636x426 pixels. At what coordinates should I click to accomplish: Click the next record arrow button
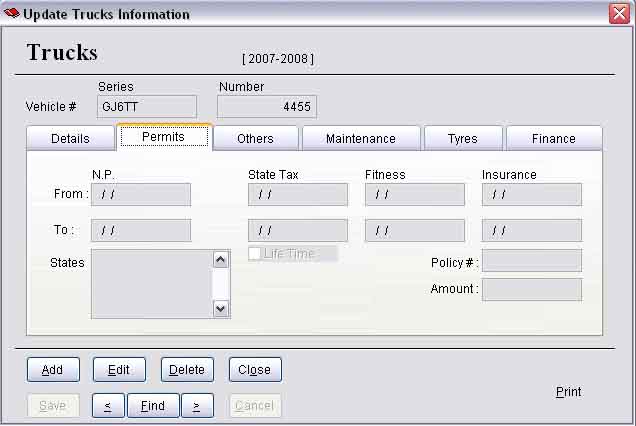point(197,406)
